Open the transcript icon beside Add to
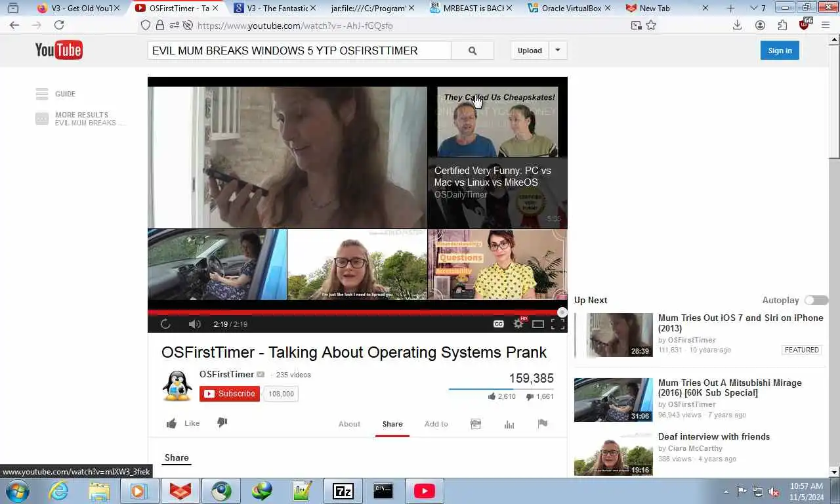 click(x=476, y=424)
